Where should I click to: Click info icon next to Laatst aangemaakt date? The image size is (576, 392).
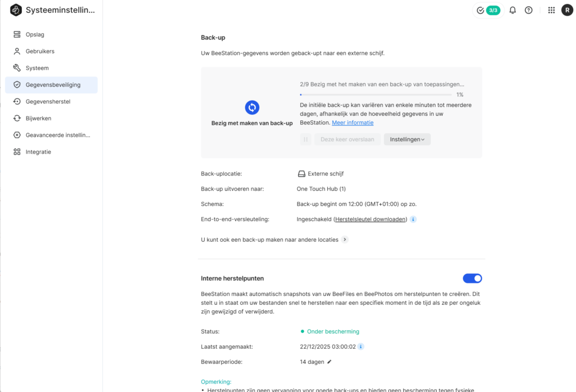pyautogui.click(x=361, y=346)
